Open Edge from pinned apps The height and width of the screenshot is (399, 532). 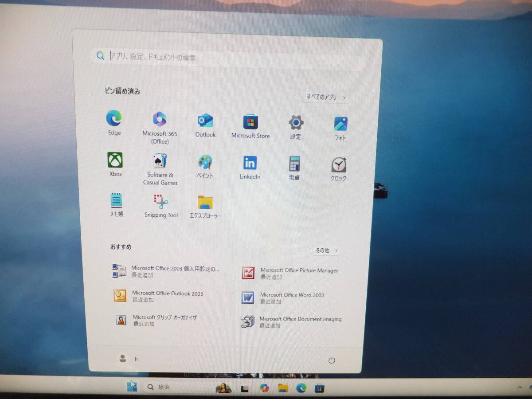[114, 123]
